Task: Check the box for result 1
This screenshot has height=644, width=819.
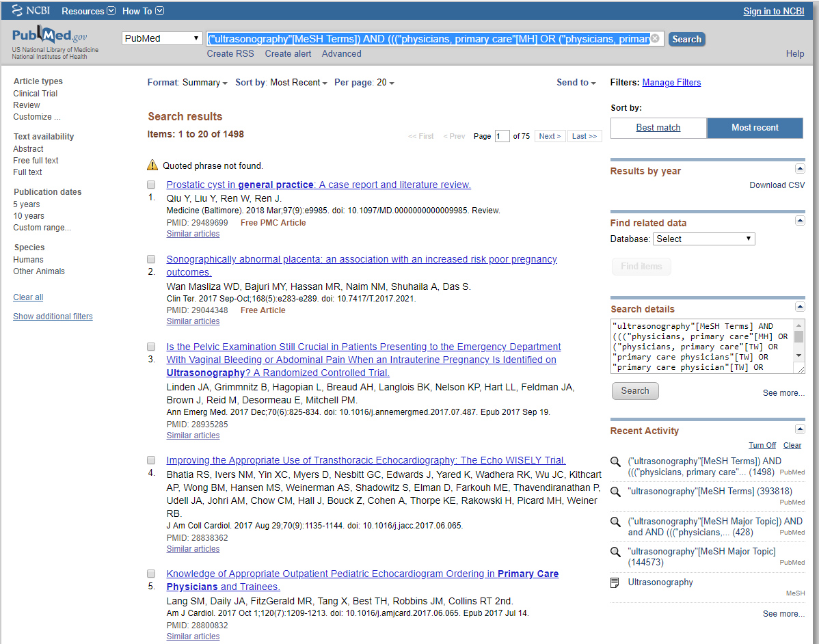Action: click(x=151, y=185)
